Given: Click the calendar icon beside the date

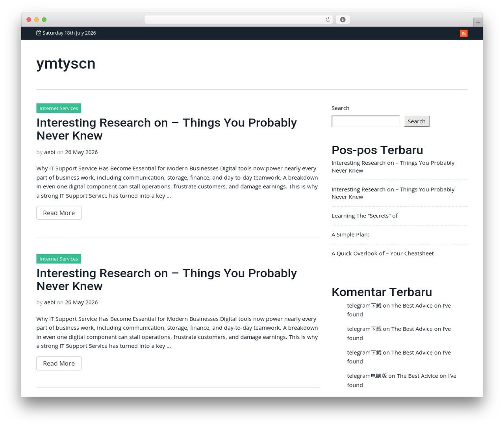Looking at the screenshot, I should (39, 33).
